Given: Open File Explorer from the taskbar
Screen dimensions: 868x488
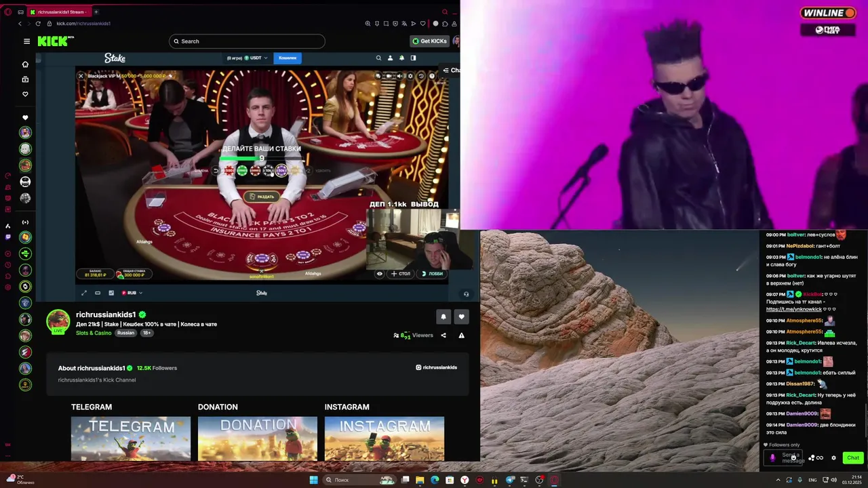Looking at the screenshot, I should pyautogui.click(x=420, y=480).
